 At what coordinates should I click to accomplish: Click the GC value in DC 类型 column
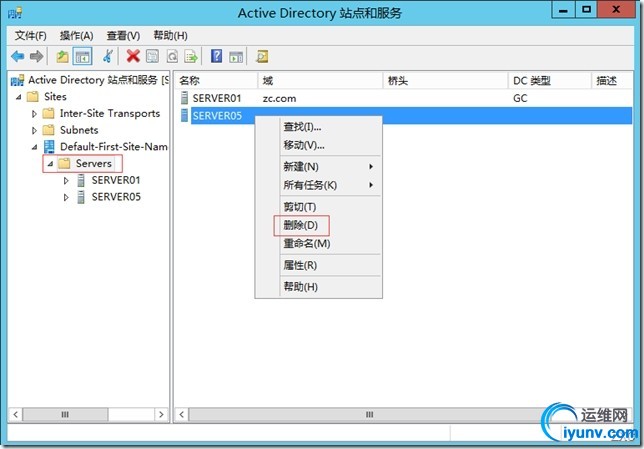point(520,98)
